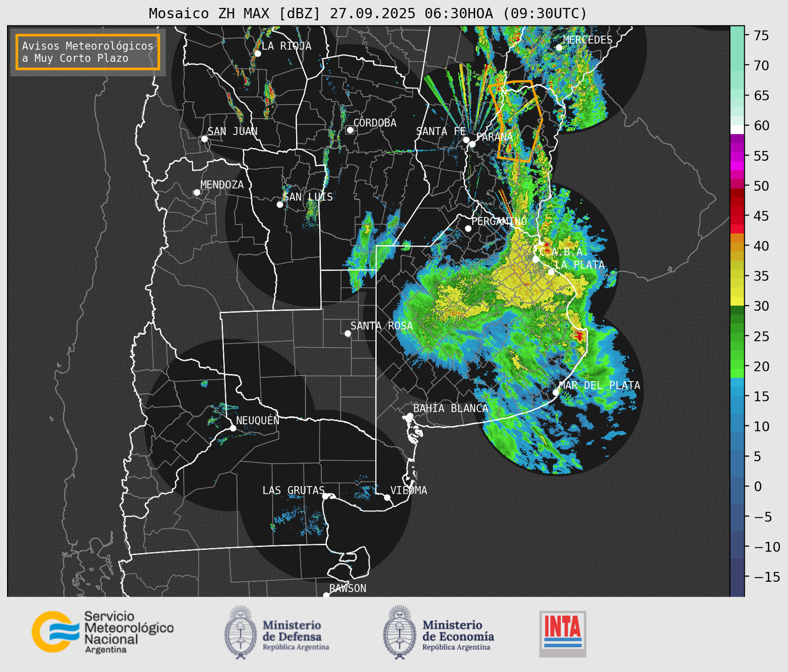
Task: Click the La Plata city marker dot
Action: click(x=551, y=272)
